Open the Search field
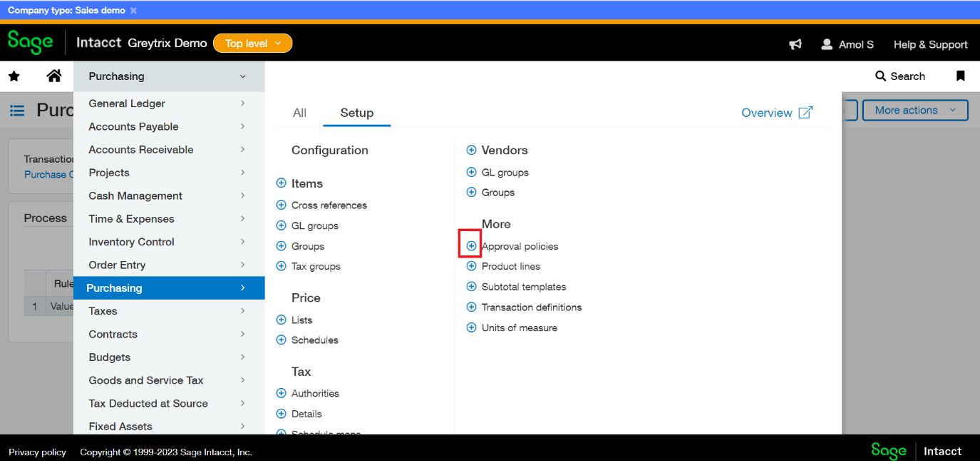The image size is (980, 463). [899, 76]
